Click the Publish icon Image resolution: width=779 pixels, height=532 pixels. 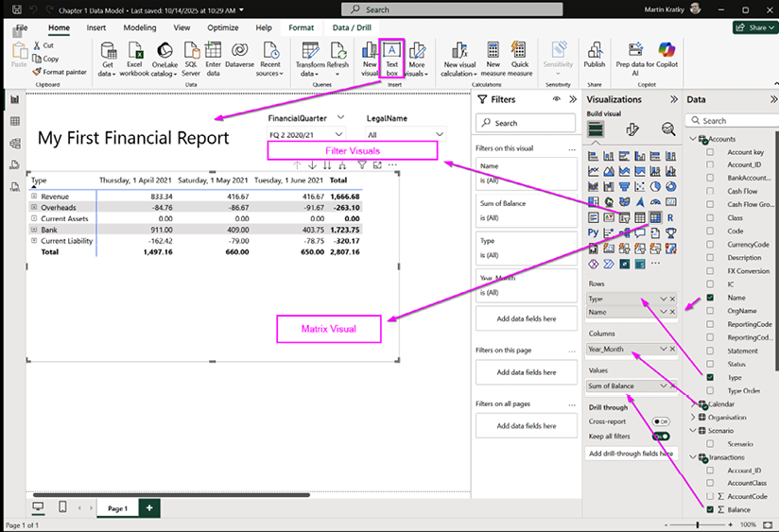click(594, 53)
